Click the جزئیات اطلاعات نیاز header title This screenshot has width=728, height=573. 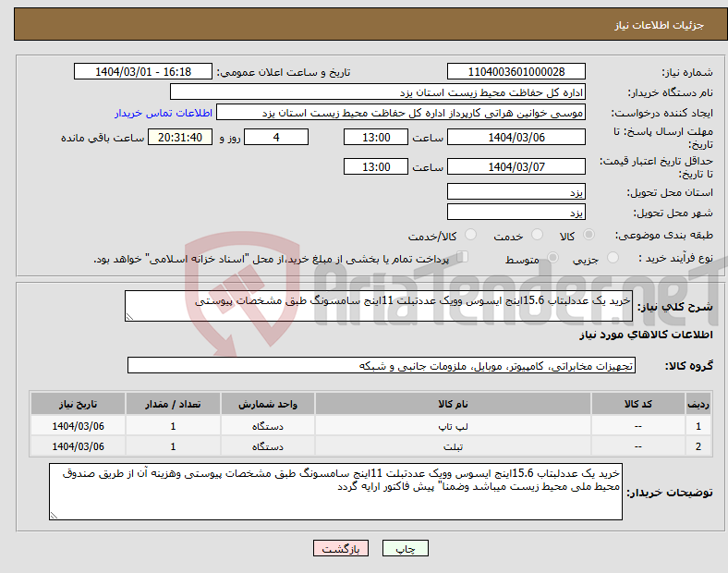pos(660,25)
